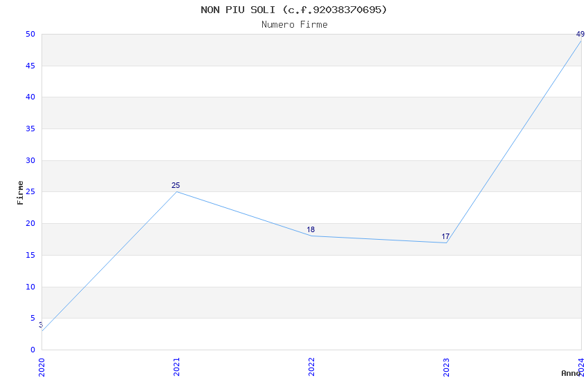Click the 2024 x-axis label
The image size is (588, 380).
581,365
